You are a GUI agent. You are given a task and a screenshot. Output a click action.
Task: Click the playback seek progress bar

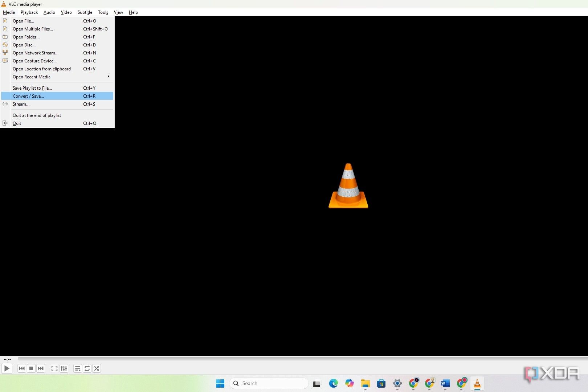(x=302, y=359)
